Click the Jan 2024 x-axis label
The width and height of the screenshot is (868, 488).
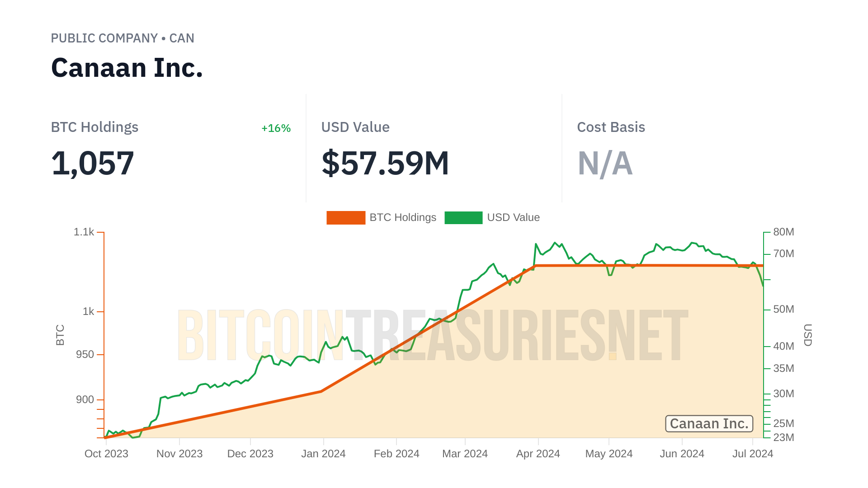[x=323, y=454]
